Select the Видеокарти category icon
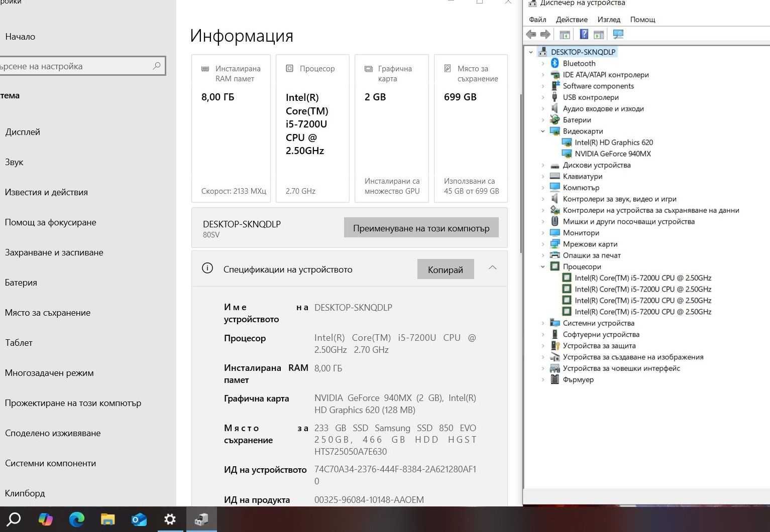Viewport: 770px width, 532px height. click(555, 131)
